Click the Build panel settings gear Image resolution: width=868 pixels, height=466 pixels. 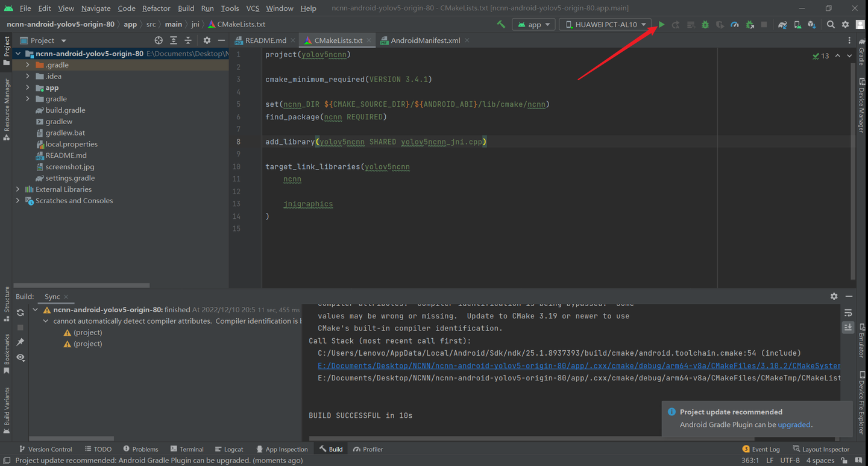[834, 297]
